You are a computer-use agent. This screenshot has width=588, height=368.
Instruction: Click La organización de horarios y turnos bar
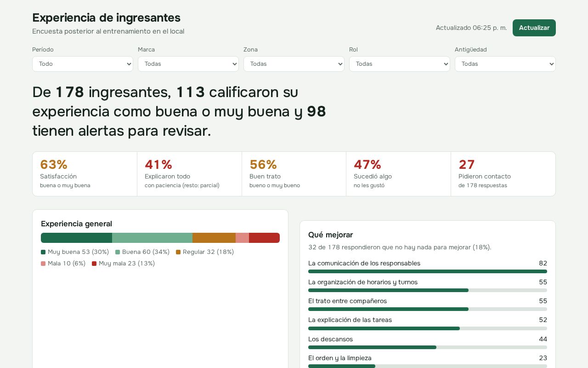(x=428, y=290)
